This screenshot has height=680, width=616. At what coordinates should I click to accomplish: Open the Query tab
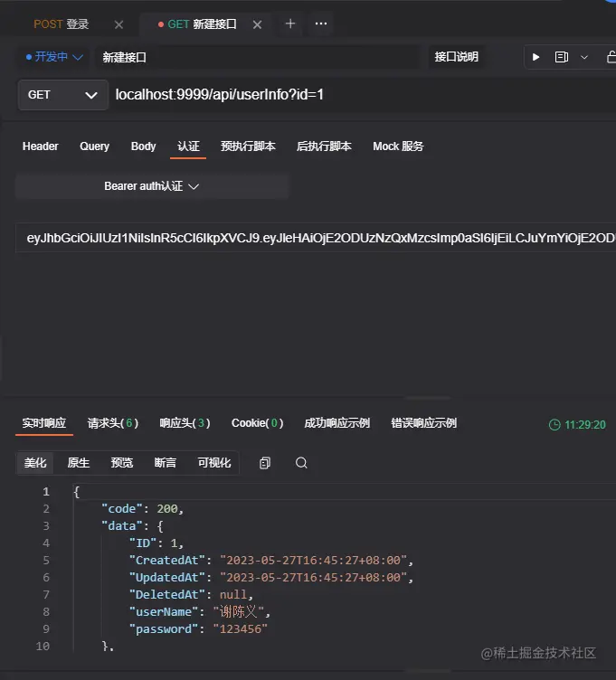[95, 146]
